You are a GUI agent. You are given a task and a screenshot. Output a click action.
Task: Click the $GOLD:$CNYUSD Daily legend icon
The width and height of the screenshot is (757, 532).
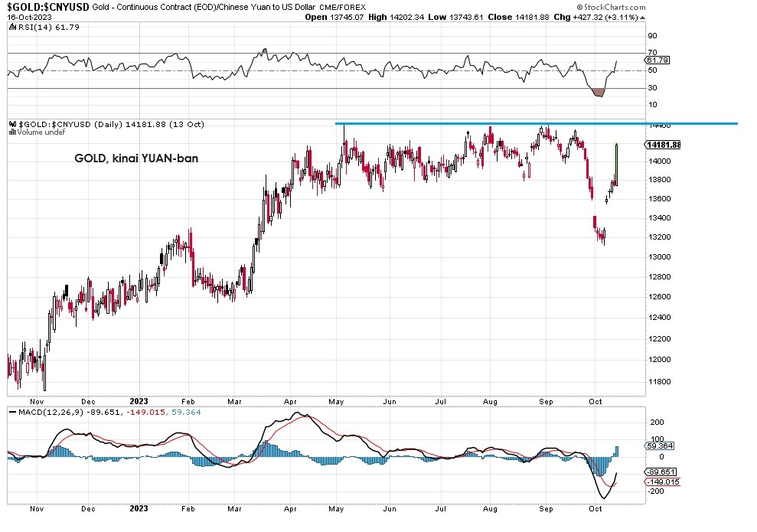coord(12,123)
